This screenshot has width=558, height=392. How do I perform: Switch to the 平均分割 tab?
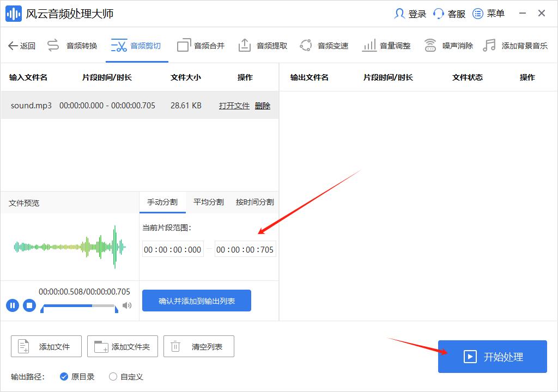[x=208, y=201]
